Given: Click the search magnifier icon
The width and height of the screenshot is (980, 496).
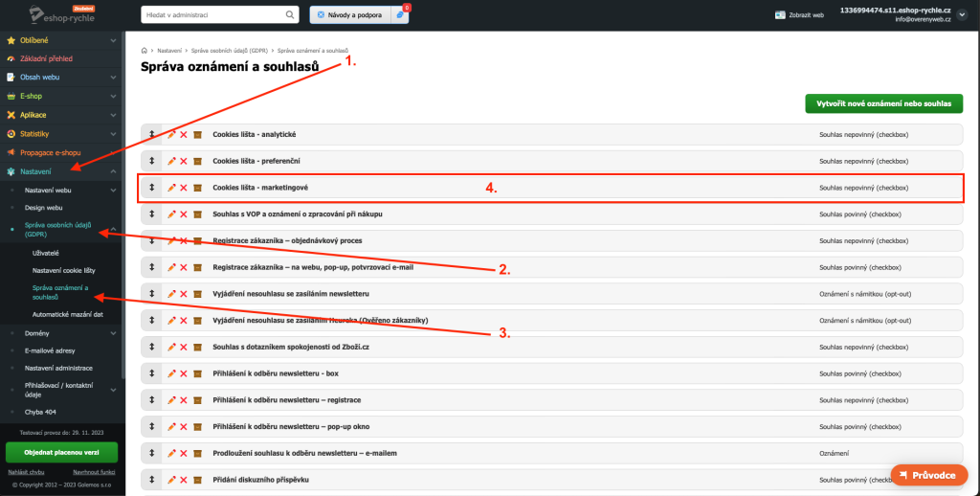Looking at the screenshot, I should click(290, 14).
